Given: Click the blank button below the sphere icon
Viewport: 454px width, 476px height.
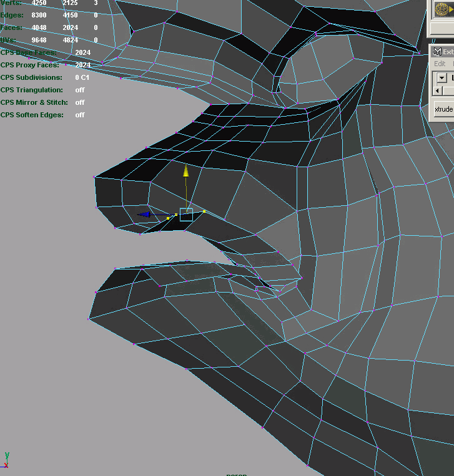Looking at the screenshot, I should (442, 29).
